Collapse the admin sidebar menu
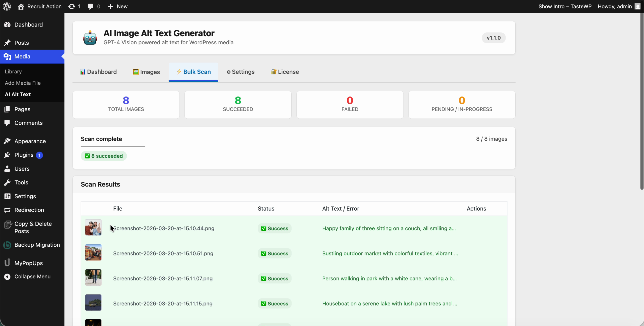The height and width of the screenshot is (326, 644). [x=32, y=277]
